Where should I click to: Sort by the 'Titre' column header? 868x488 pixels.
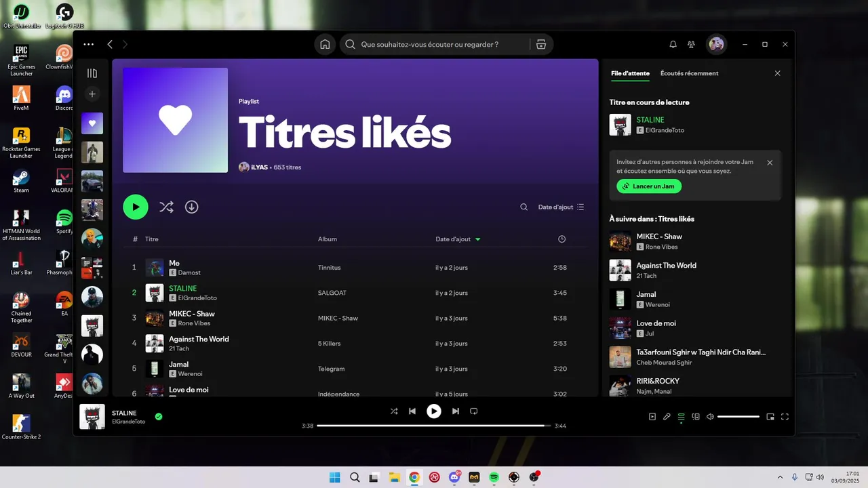click(x=152, y=239)
